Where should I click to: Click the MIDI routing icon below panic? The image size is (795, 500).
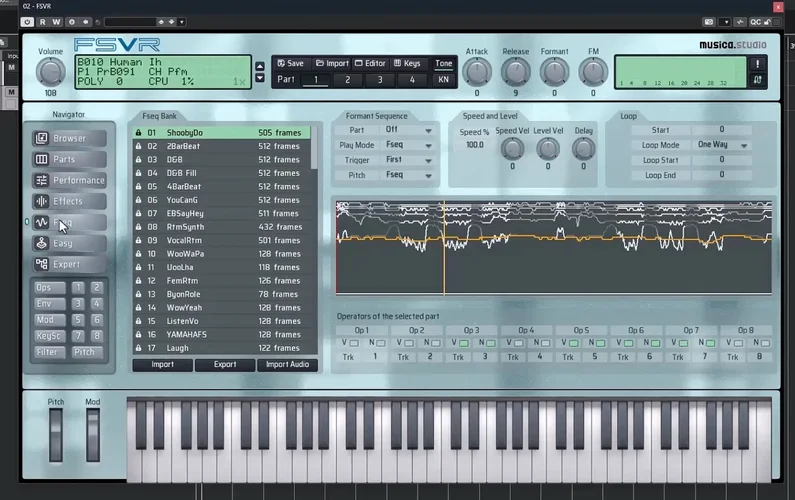[x=757, y=80]
